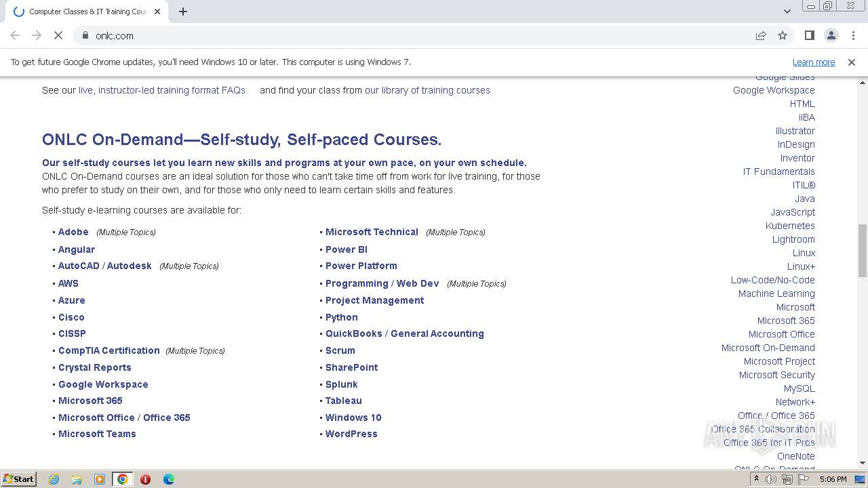This screenshot has height=488, width=868.
Task: Go to AWS on-demand course
Action: (x=68, y=283)
